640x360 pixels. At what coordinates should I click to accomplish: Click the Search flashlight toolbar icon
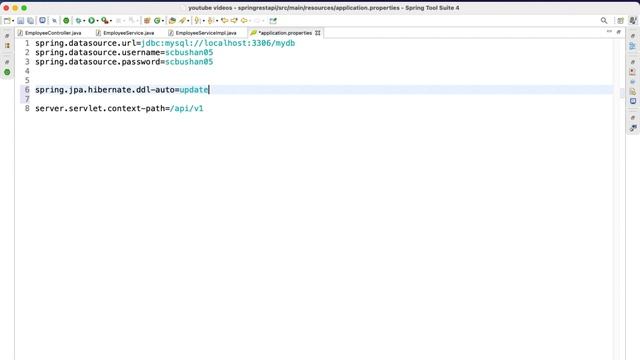182,20
